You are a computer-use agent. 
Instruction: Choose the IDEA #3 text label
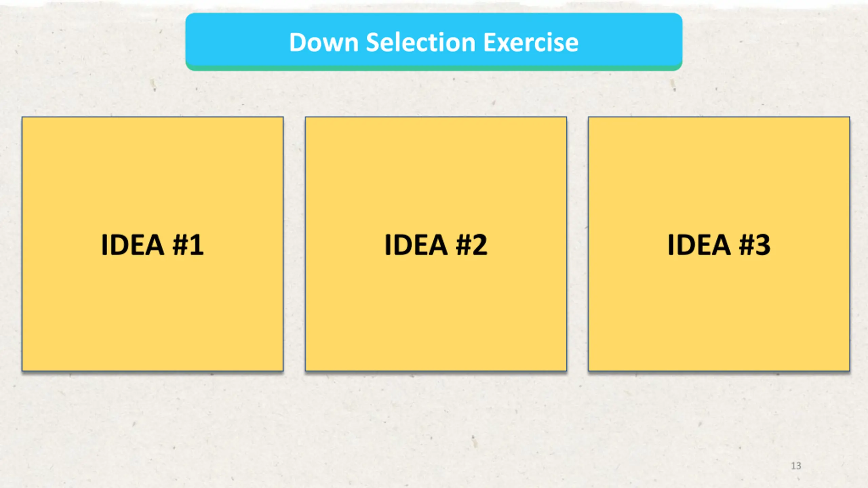click(719, 245)
